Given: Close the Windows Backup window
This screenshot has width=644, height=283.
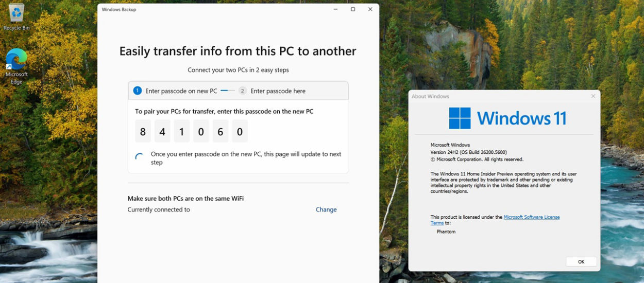Looking at the screenshot, I should [x=370, y=9].
